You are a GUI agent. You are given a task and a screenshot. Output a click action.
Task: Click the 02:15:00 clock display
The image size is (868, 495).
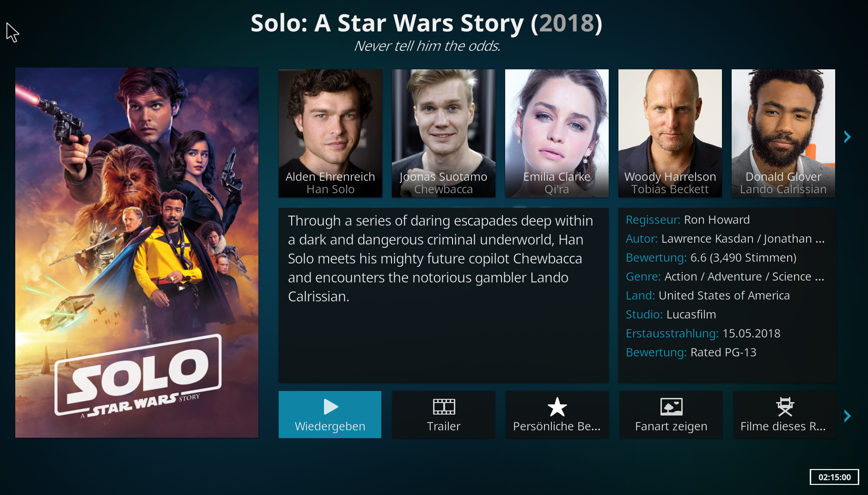[834, 477]
